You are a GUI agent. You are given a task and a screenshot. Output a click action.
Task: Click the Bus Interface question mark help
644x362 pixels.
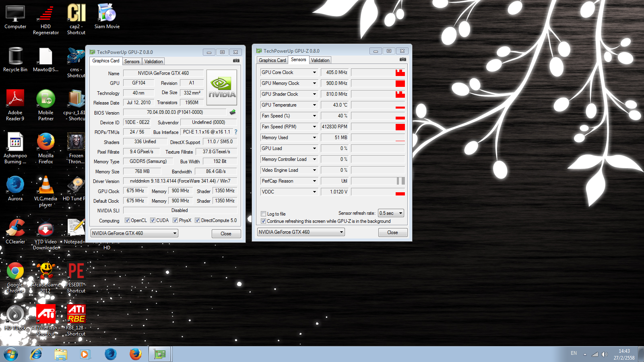pyautogui.click(x=236, y=132)
